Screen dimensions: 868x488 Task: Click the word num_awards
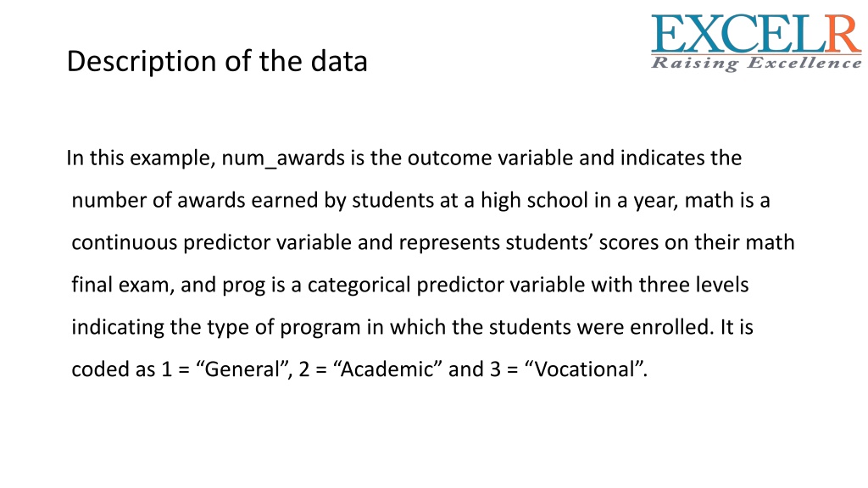[x=283, y=158]
